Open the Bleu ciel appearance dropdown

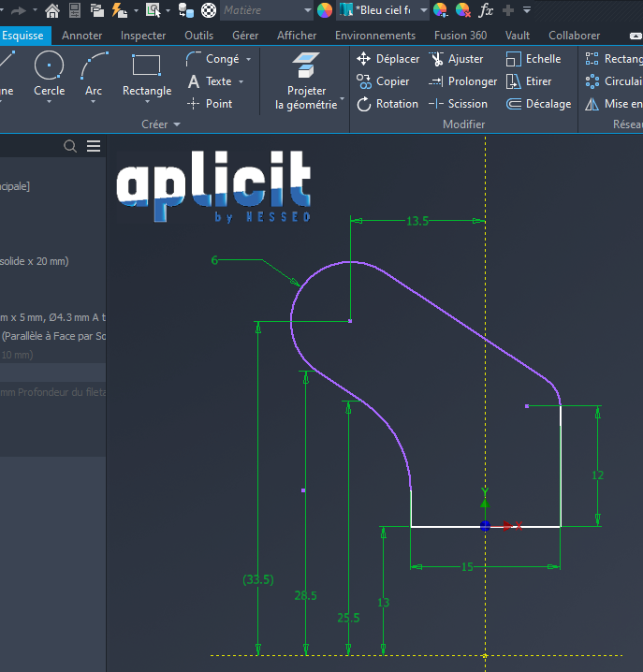point(423,10)
